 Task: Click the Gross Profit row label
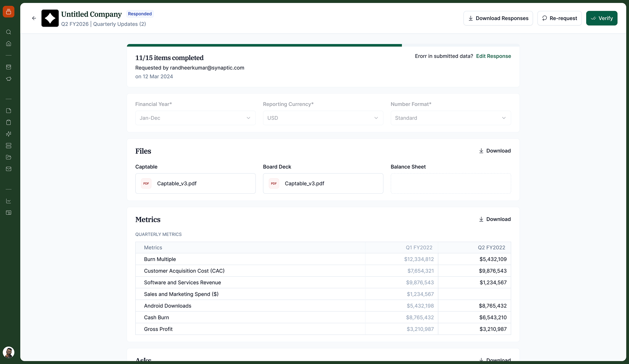(x=158, y=329)
